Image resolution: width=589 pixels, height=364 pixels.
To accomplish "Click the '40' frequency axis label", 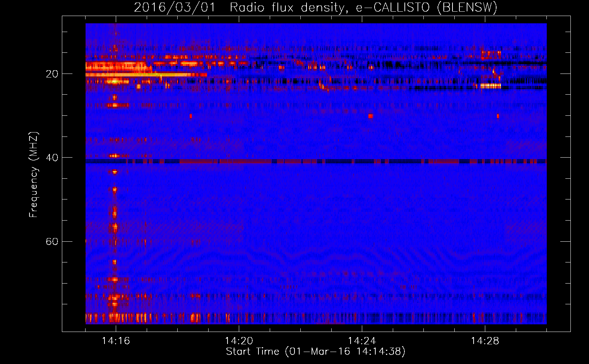I will point(52,158).
